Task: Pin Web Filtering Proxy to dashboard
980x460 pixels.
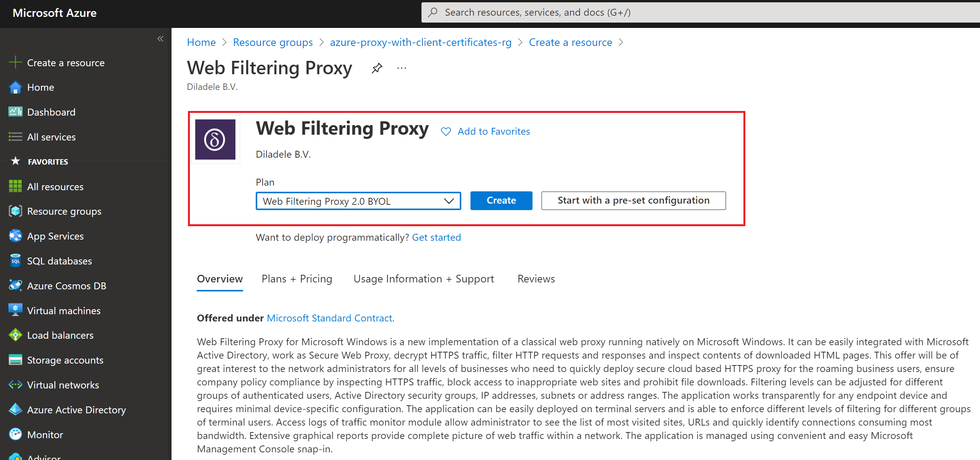Action: (377, 69)
